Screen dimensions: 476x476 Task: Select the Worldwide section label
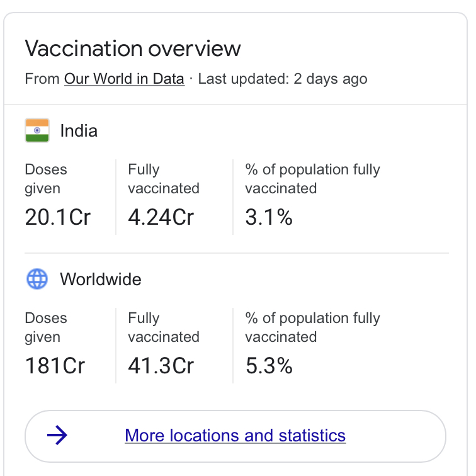pyautogui.click(x=101, y=280)
